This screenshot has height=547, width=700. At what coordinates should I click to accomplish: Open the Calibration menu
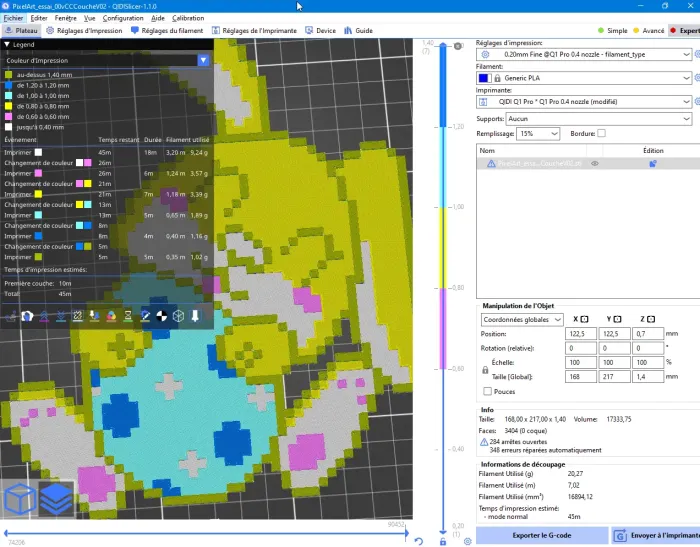[188, 18]
